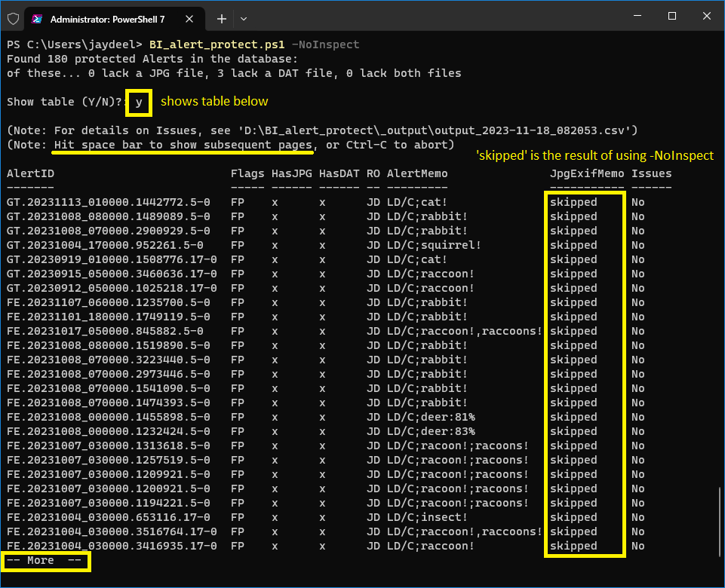The width and height of the screenshot is (725, 588).
Task: Minimize the terminal window
Action: point(636,17)
